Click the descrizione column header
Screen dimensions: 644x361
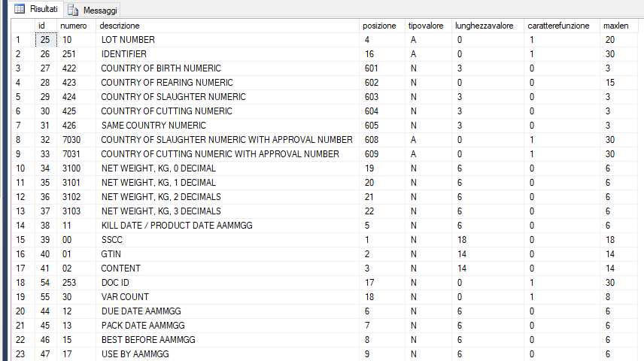click(114, 26)
